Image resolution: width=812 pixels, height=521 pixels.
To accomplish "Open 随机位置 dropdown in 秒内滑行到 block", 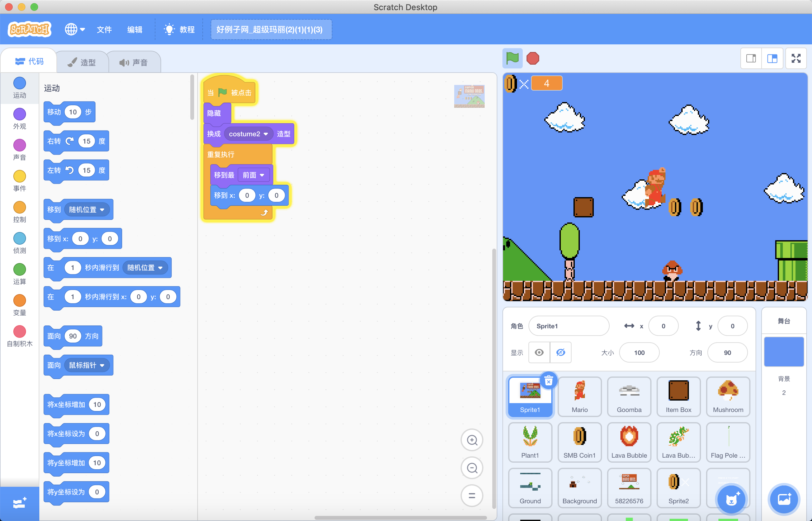I will pos(145,267).
